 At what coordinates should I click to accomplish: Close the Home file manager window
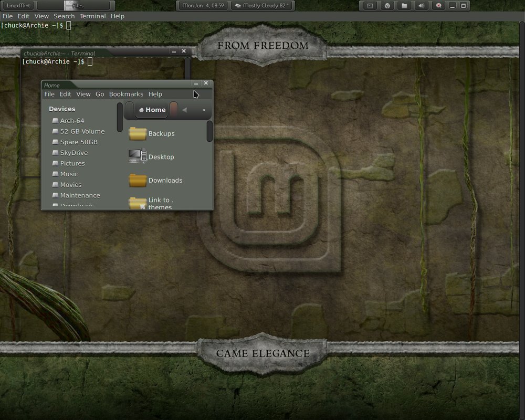click(x=206, y=83)
